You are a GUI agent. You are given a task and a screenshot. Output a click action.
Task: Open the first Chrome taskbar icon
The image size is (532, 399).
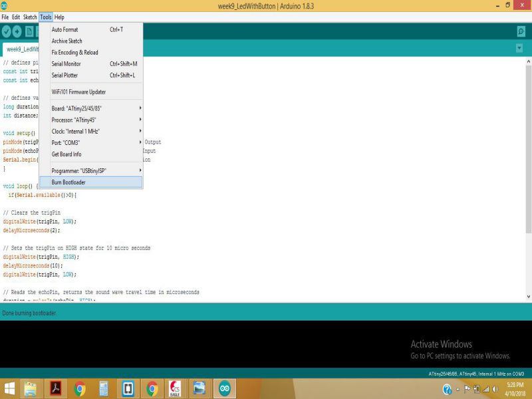pos(80,389)
